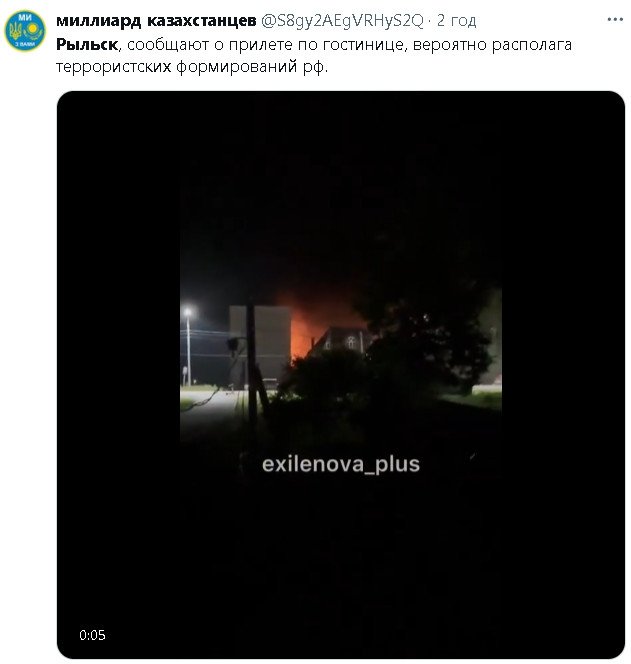Open the tweet's three-dot More menu
This screenshot has width=631, height=664.
tap(615, 19)
